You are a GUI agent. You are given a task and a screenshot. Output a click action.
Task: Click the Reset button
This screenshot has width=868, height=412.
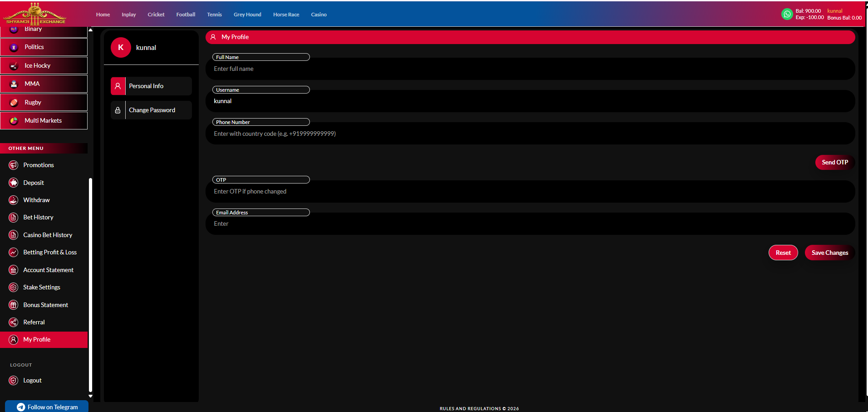[x=783, y=253]
